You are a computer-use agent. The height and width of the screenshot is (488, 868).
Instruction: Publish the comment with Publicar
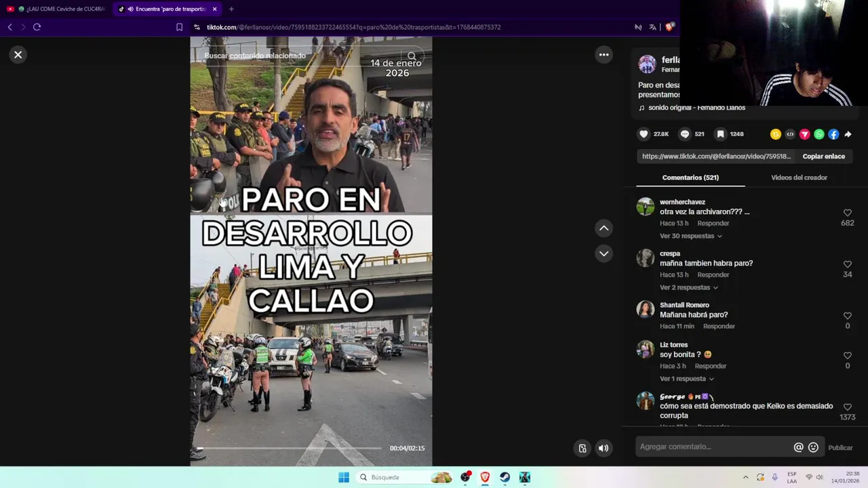click(840, 447)
